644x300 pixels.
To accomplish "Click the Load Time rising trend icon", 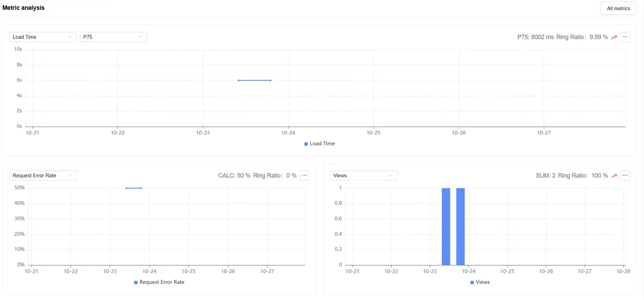I will point(614,38).
